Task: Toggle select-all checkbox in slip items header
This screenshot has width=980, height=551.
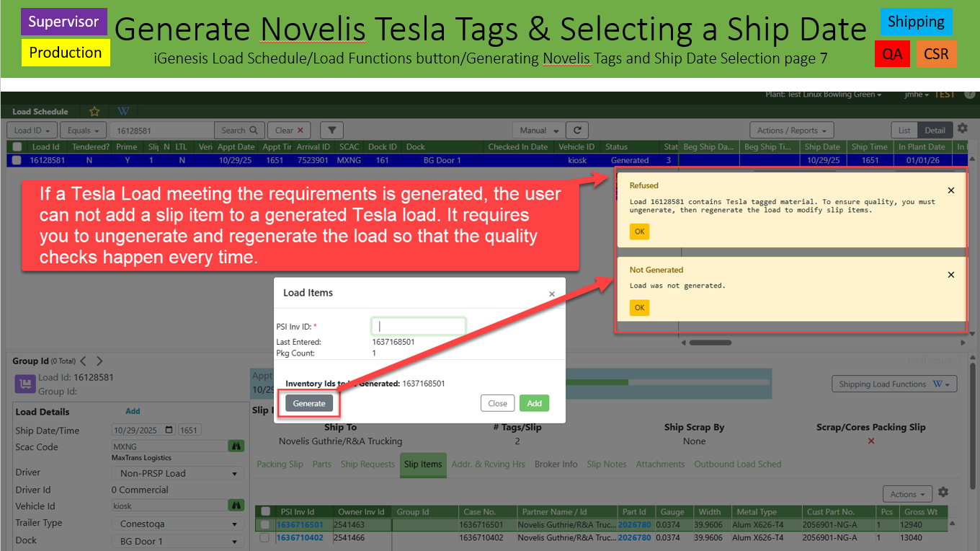Action: tap(264, 512)
